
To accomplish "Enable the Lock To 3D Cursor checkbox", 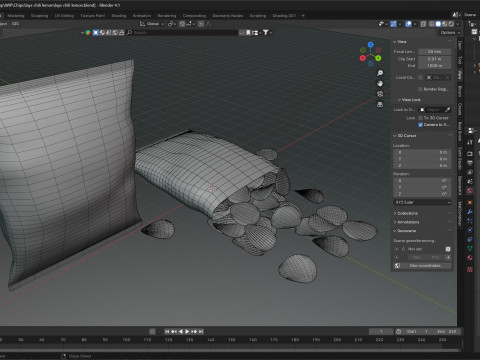I will pos(420,118).
